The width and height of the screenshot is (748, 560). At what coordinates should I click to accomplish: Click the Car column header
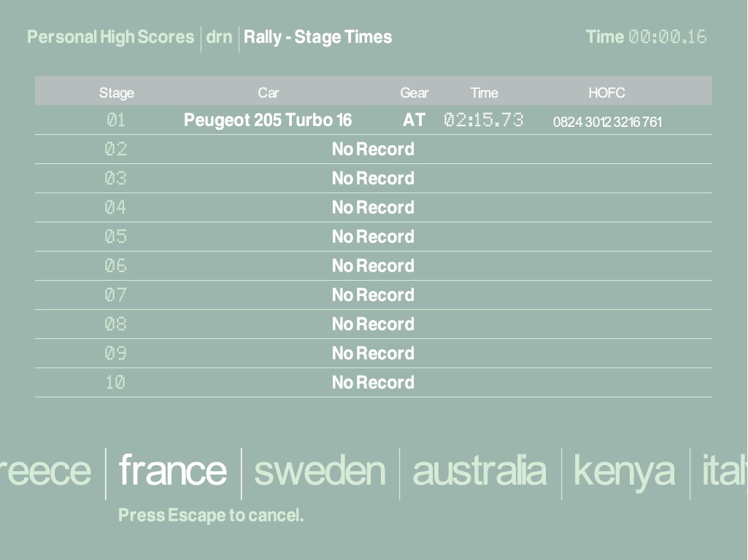(x=269, y=93)
